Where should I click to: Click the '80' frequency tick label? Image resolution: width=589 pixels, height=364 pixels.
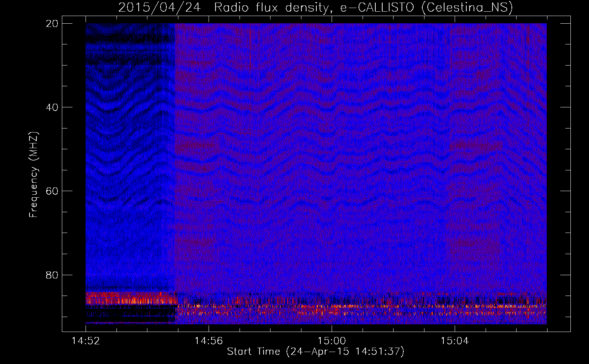(x=52, y=275)
